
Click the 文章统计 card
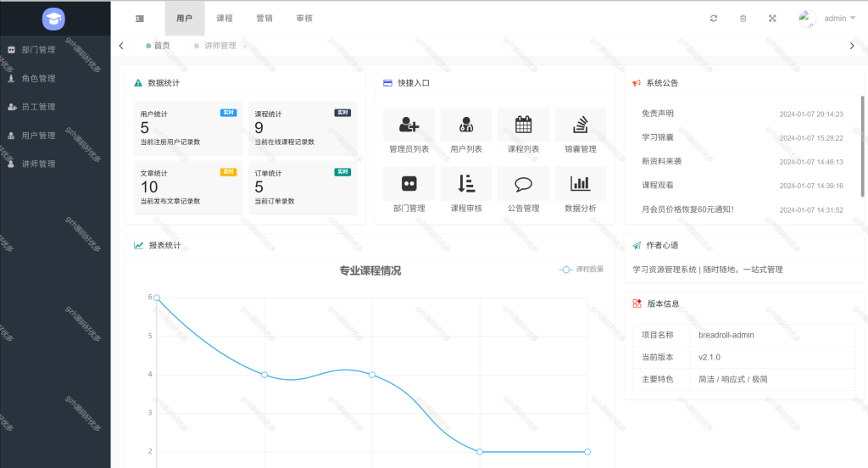[188, 187]
